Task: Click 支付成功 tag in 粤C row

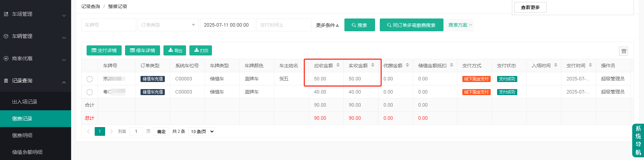Action: click(507, 92)
